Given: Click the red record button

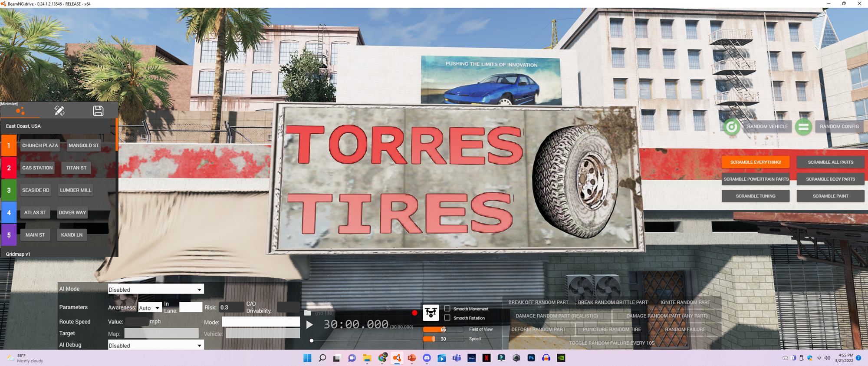Looking at the screenshot, I should (x=414, y=313).
